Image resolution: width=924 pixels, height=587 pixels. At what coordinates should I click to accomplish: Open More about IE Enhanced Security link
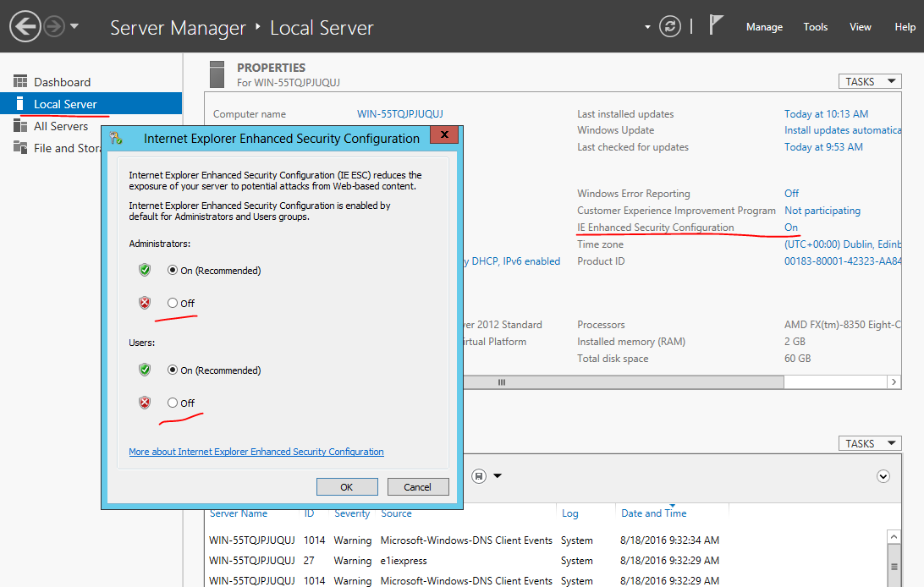pos(256,452)
